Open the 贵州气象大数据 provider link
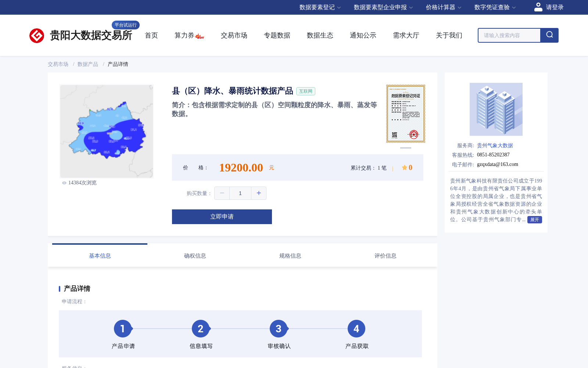This screenshot has height=368, width=588. coord(495,145)
